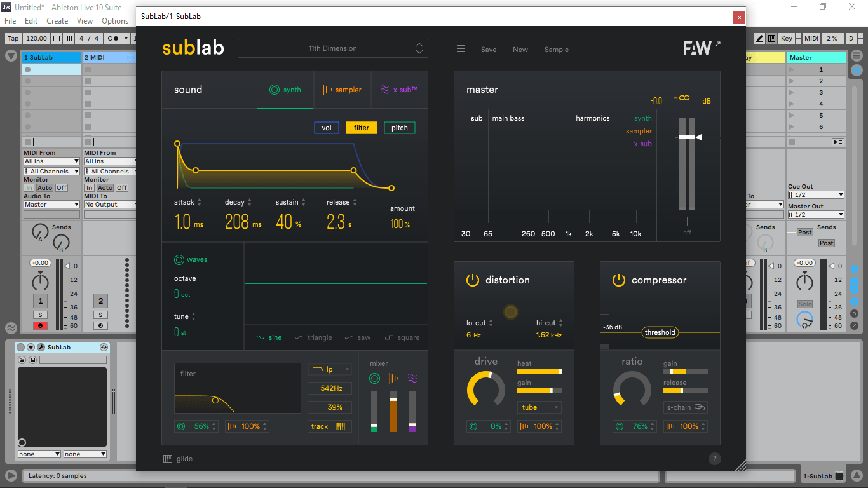The width and height of the screenshot is (868, 488).
Task: Toggle the compressor power button
Action: (618, 280)
